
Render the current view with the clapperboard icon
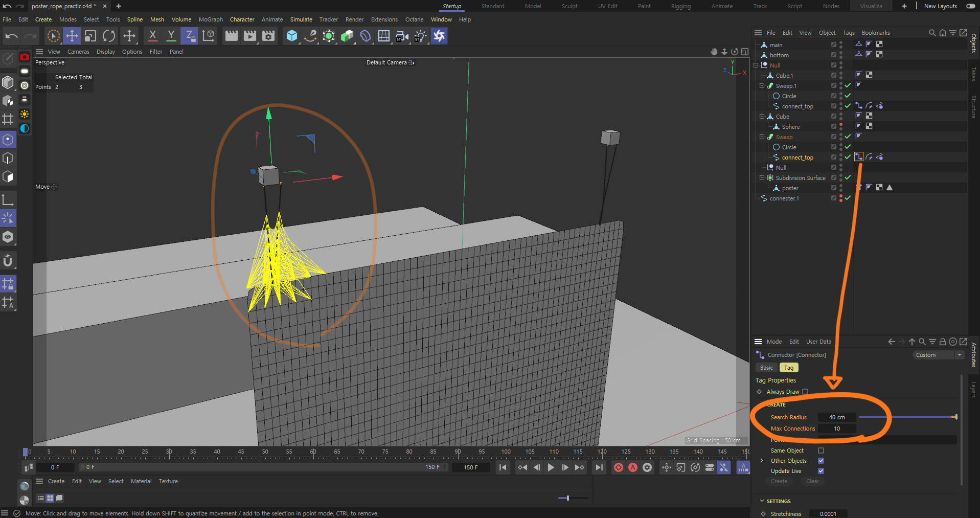(232, 36)
